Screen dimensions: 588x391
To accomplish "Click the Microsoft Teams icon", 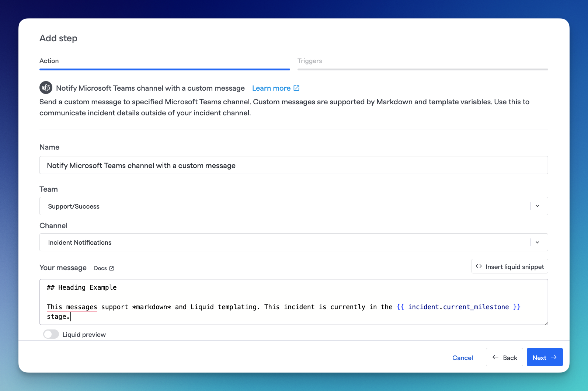I will tap(46, 88).
